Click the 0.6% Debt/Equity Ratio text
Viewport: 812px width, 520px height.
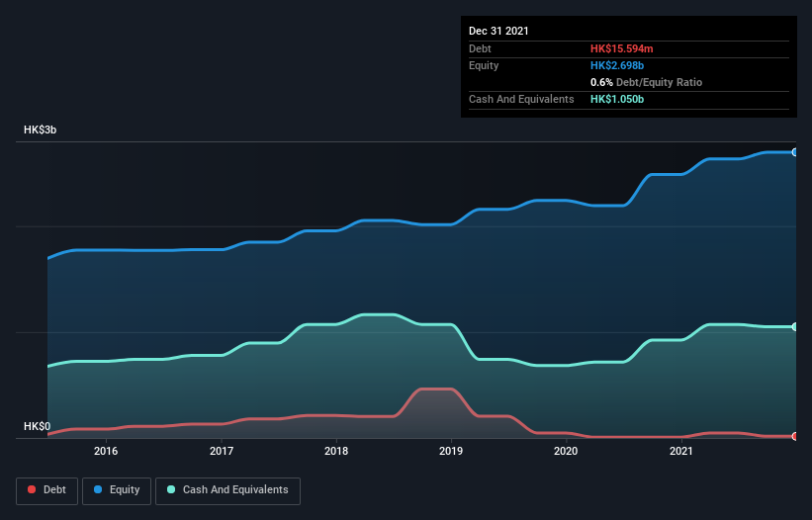tap(646, 82)
